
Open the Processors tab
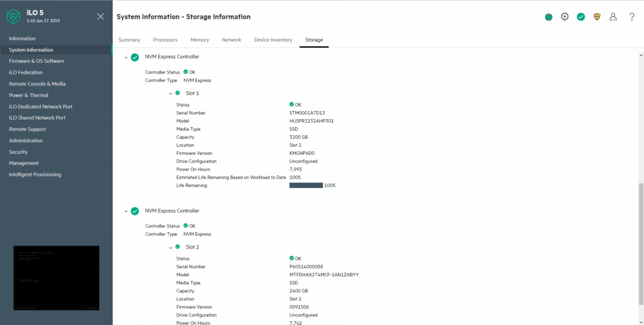[x=165, y=40]
